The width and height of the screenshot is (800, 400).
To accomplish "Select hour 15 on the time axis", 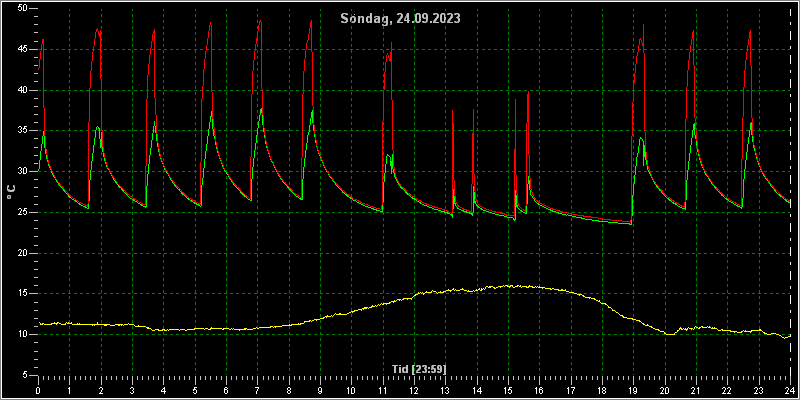I will click(508, 390).
